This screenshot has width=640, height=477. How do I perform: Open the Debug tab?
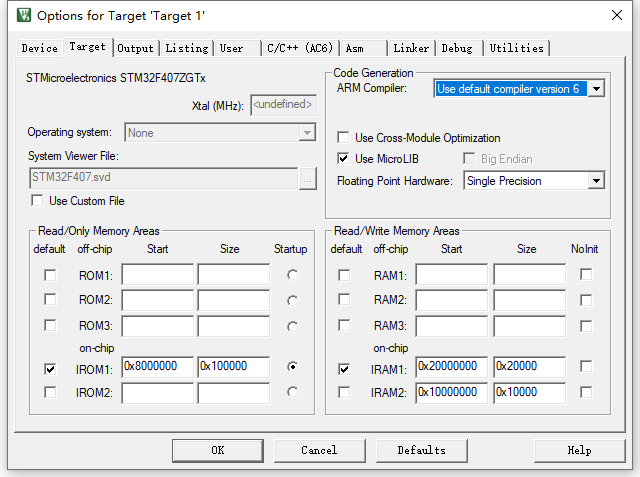pos(457,48)
